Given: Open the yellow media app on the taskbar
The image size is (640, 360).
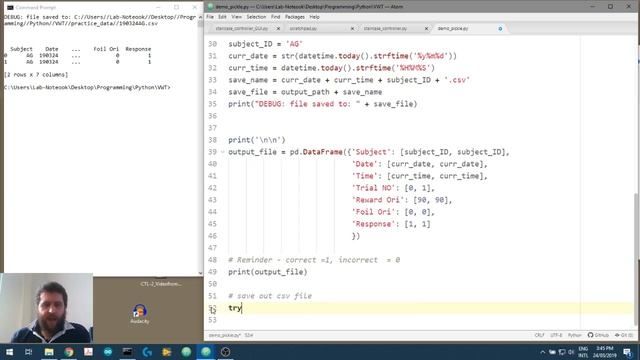Looking at the screenshot, I should pos(167,352).
